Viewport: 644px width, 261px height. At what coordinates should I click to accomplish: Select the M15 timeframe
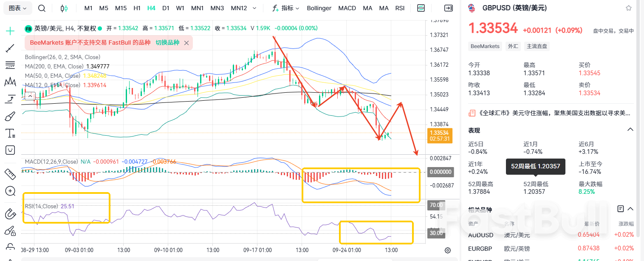pos(121,8)
